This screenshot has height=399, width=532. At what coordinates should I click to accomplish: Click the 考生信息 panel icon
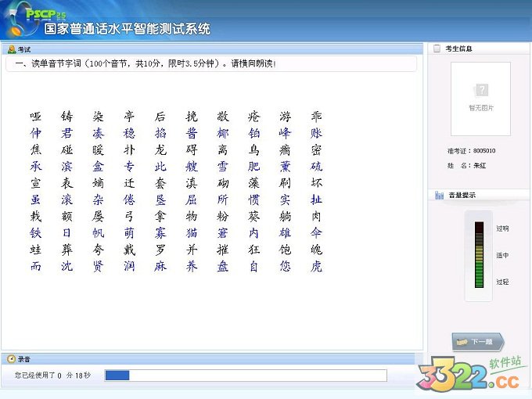coord(437,49)
